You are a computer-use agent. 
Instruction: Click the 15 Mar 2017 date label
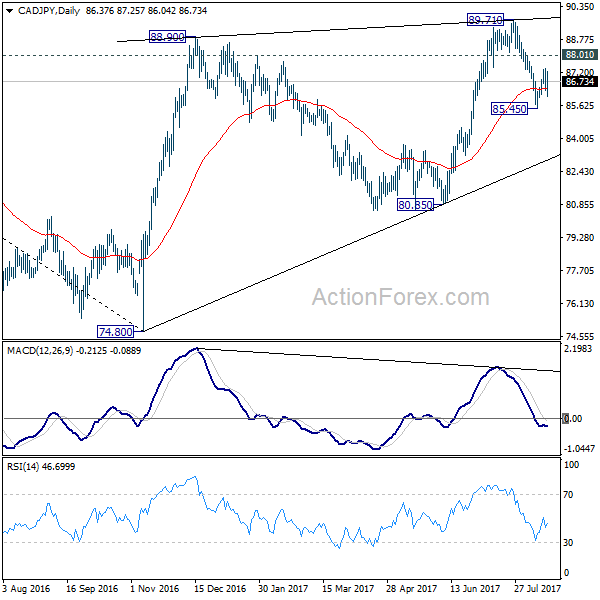pyautogui.click(x=348, y=588)
